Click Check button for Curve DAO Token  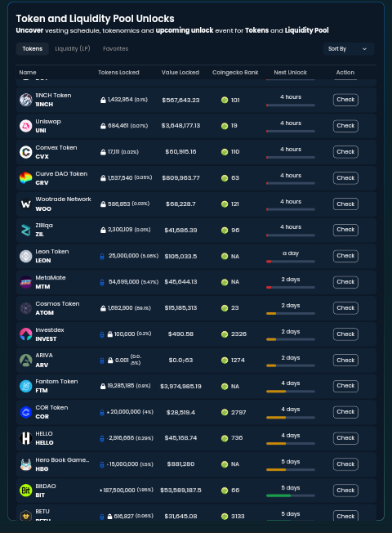pyautogui.click(x=345, y=178)
